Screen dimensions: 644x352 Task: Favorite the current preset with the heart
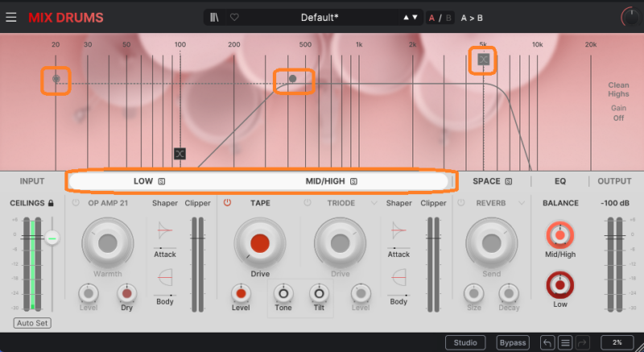pyautogui.click(x=234, y=17)
